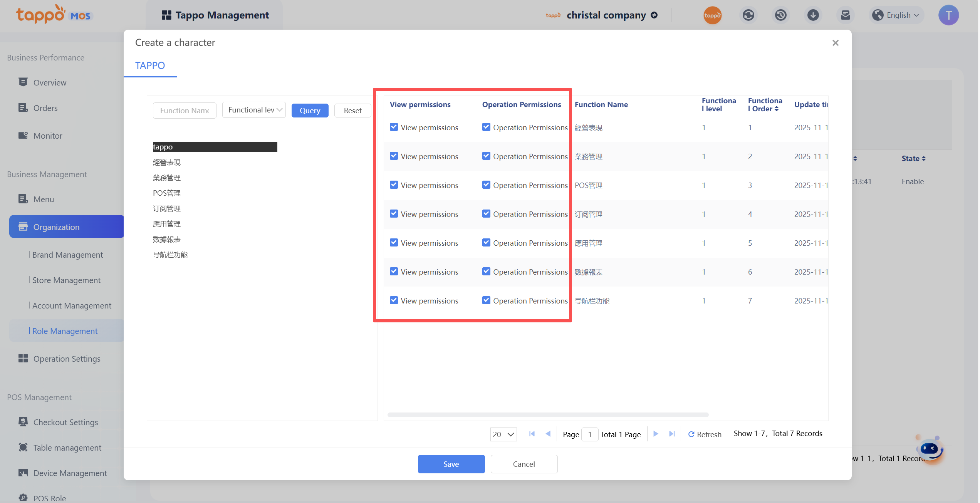The height and width of the screenshot is (503, 980).
Task: Uncheck View permissions for 經營表現 row
Action: point(394,127)
